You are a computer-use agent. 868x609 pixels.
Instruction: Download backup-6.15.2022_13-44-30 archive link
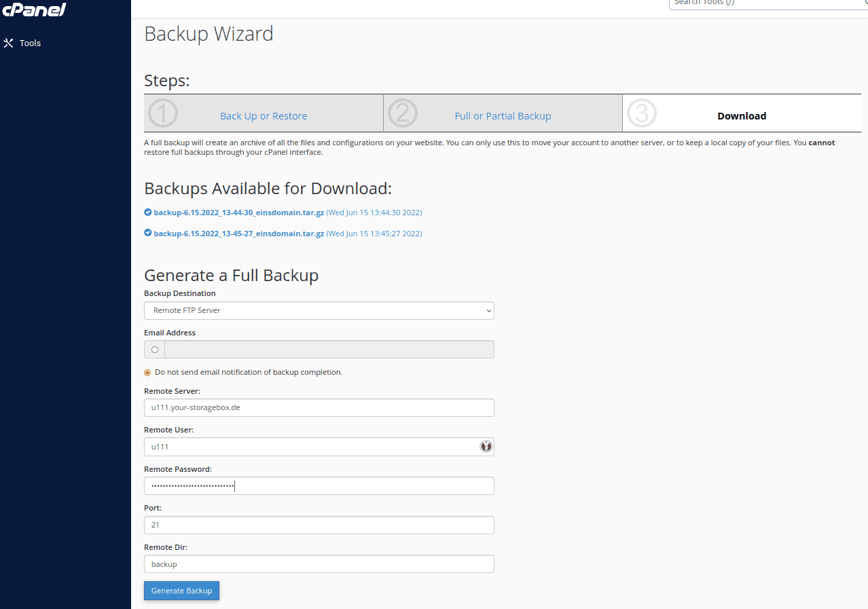238,213
